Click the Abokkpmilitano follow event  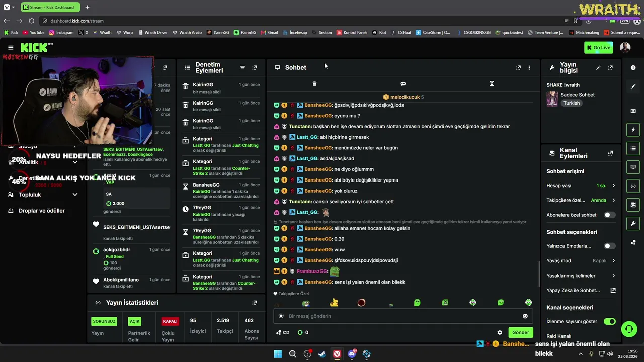point(132,283)
